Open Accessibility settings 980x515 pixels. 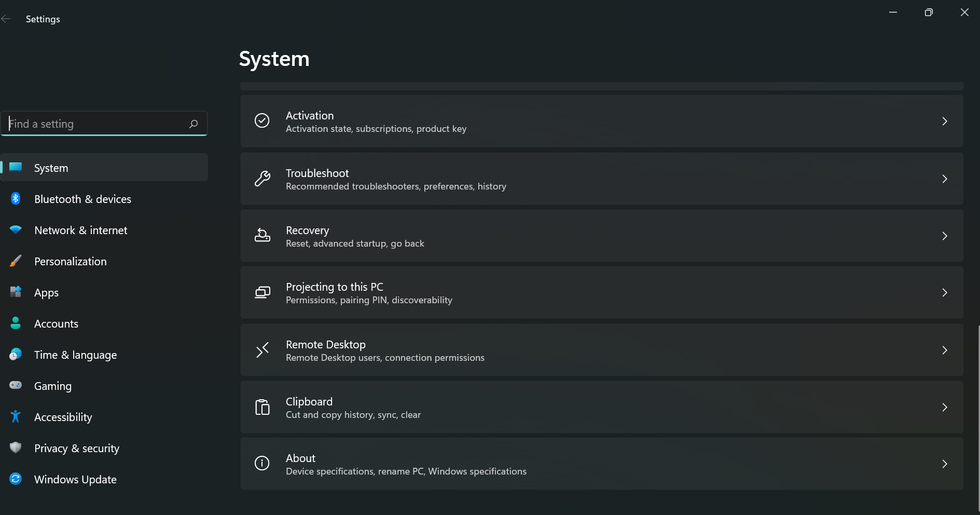(x=104, y=417)
